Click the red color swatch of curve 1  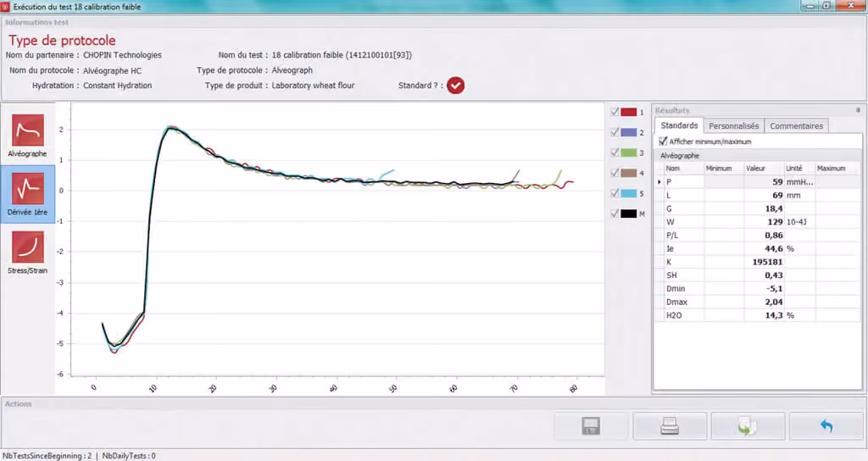tap(628, 113)
